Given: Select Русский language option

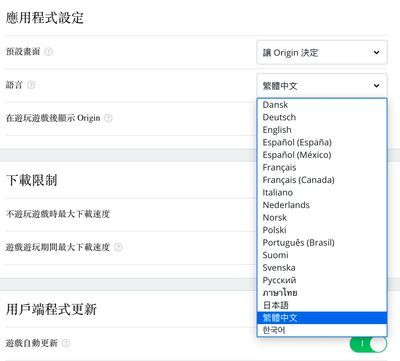Looking at the screenshot, I should tap(322, 280).
